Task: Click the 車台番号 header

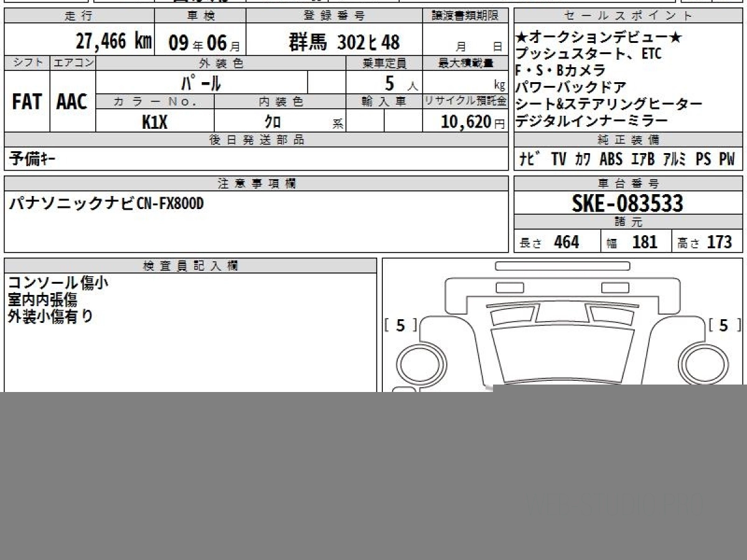Action: (629, 184)
